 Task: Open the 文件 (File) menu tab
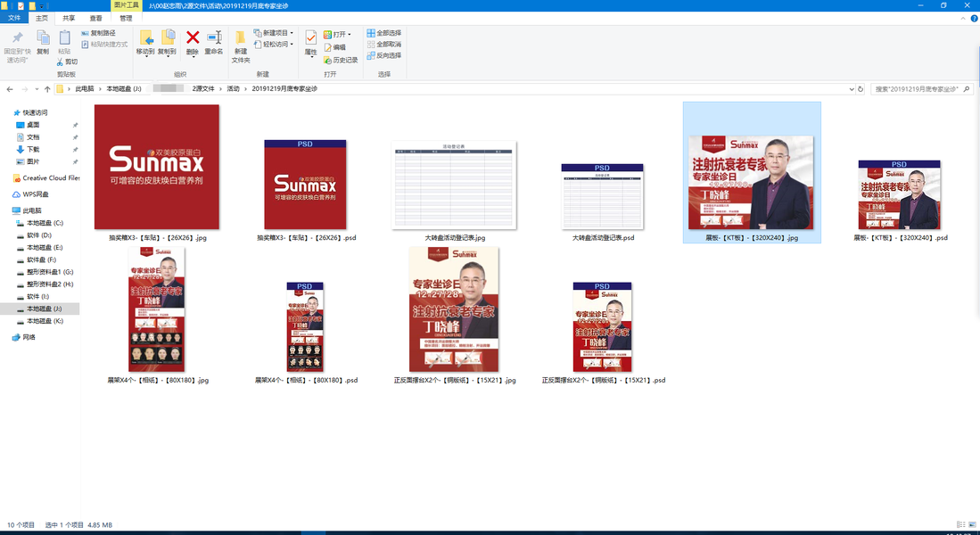pos(13,18)
